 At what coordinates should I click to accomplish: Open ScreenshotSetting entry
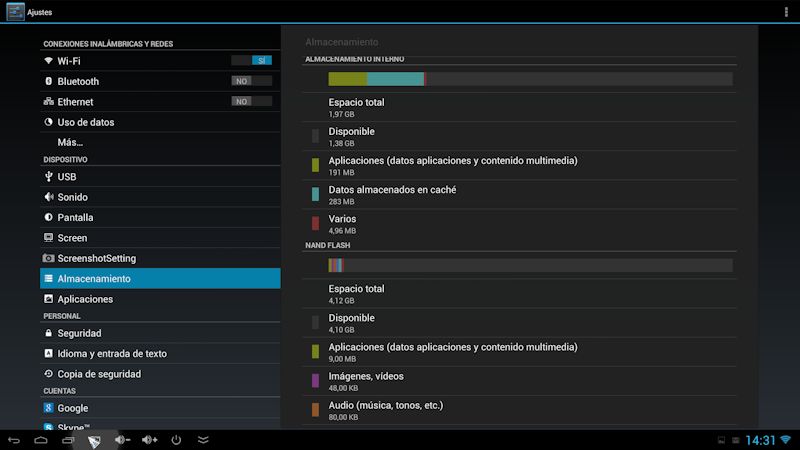(x=160, y=258)
